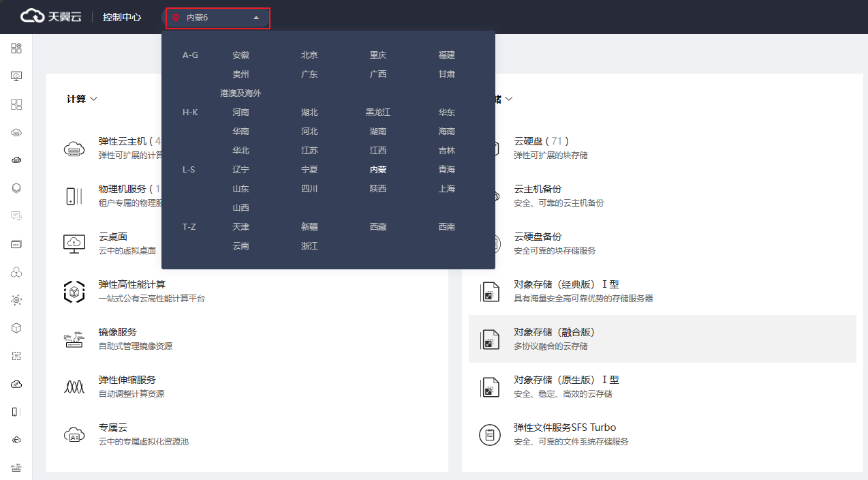Screen dimensions: 868x480
Task: Click the 专属云 cloud icon
Action: (x=74, y=434)
